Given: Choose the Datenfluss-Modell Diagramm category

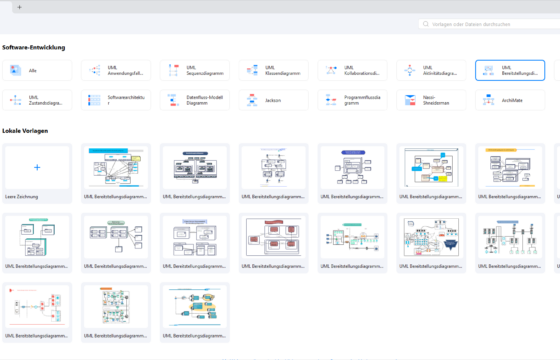Looking at the screenshot, I should point(195,100).
